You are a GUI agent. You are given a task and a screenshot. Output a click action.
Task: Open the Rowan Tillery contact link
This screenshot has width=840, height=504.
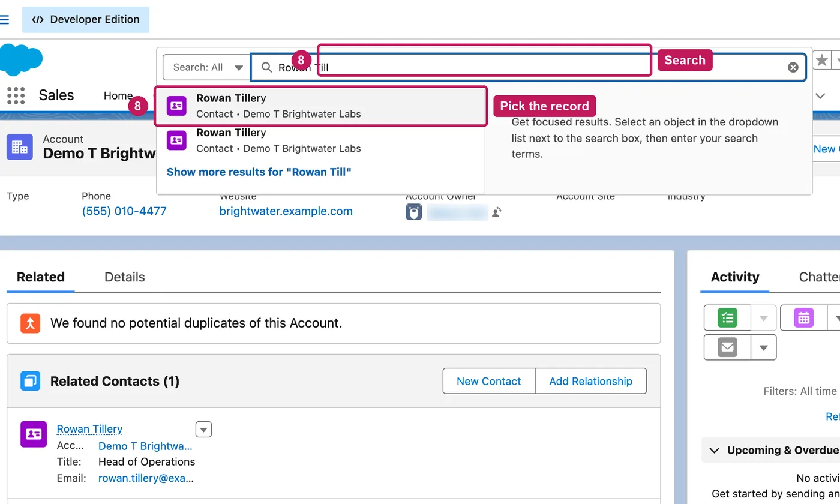[89, 429]
